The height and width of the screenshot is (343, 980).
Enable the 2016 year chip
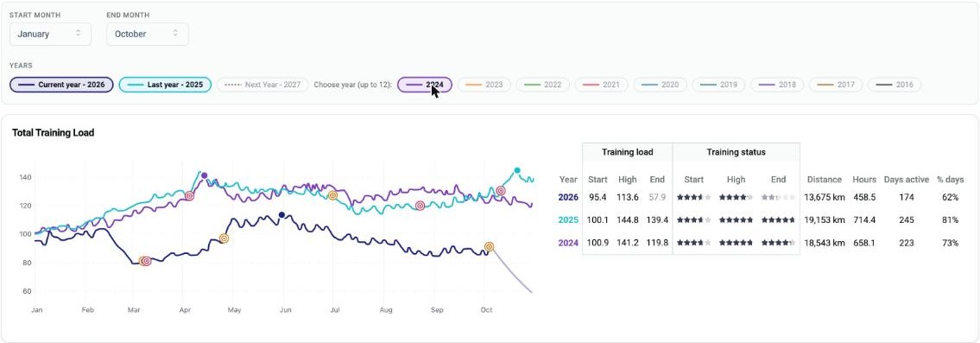(x=895, y=85)
